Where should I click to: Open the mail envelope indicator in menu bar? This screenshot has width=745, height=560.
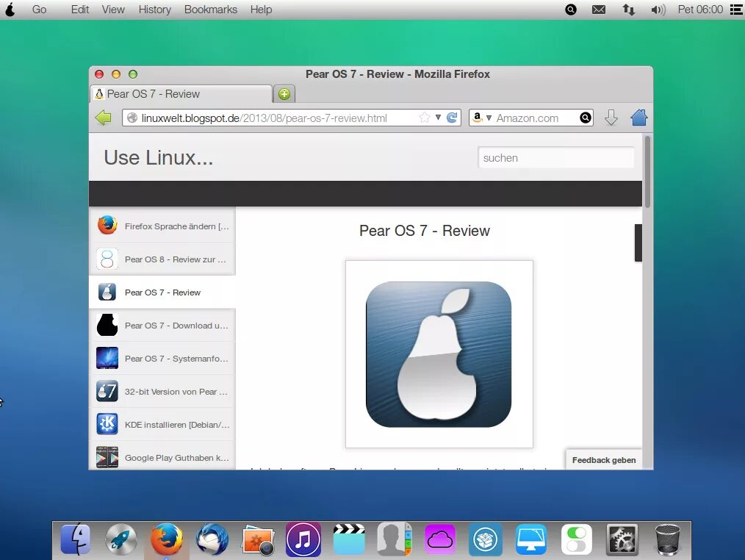599,10
